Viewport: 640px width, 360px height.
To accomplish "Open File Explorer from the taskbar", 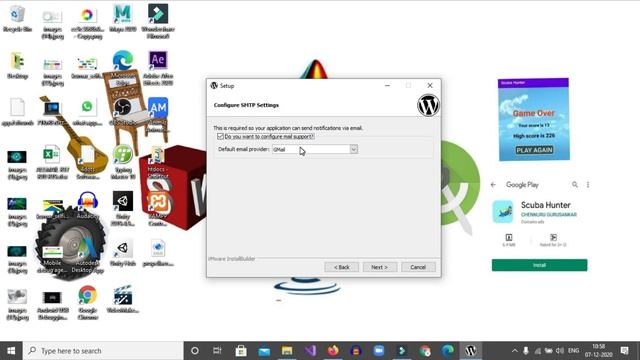I will pyautogui.click(x=287, y=351).
